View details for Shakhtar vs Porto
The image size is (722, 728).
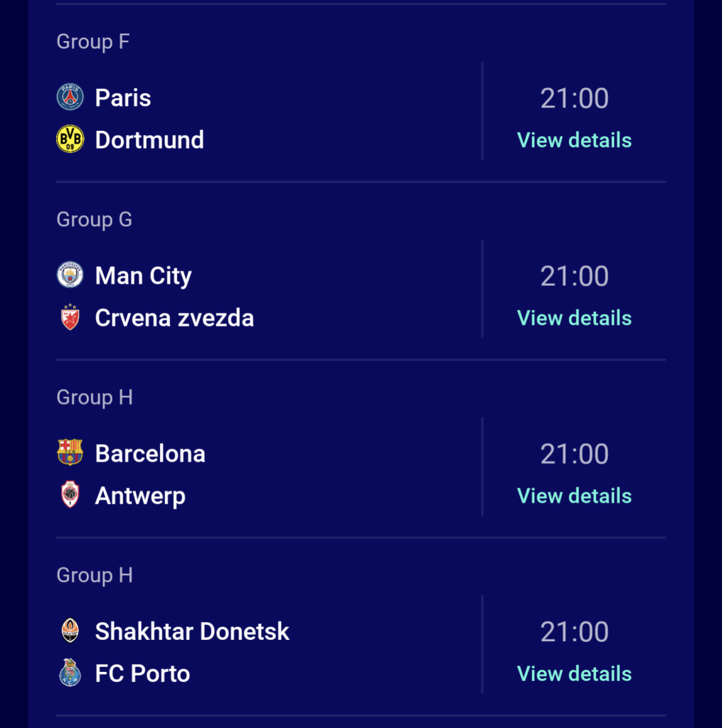tap(574, 673)
